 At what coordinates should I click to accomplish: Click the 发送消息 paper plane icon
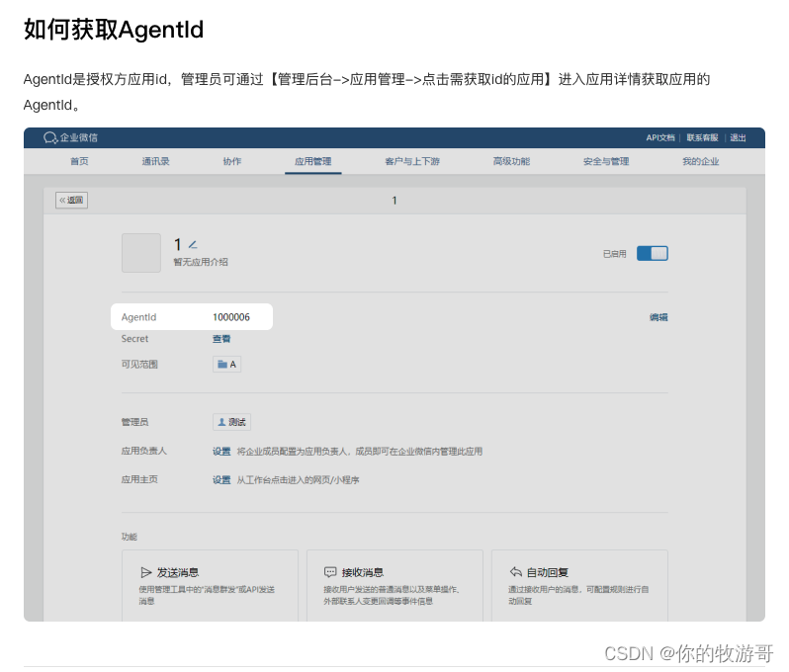(146, 572)
